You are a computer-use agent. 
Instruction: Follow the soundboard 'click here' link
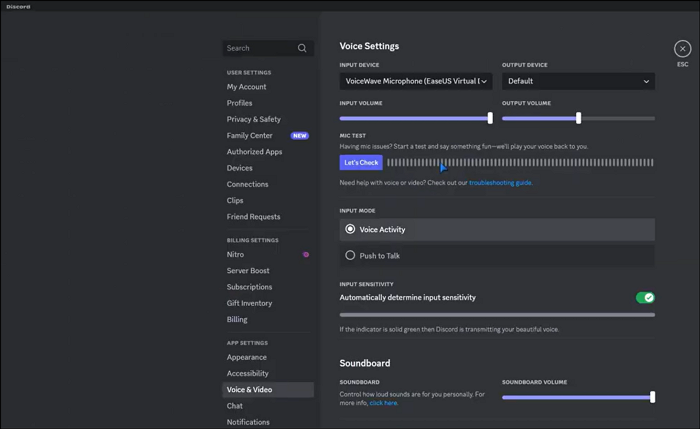[x=383, y=403]
